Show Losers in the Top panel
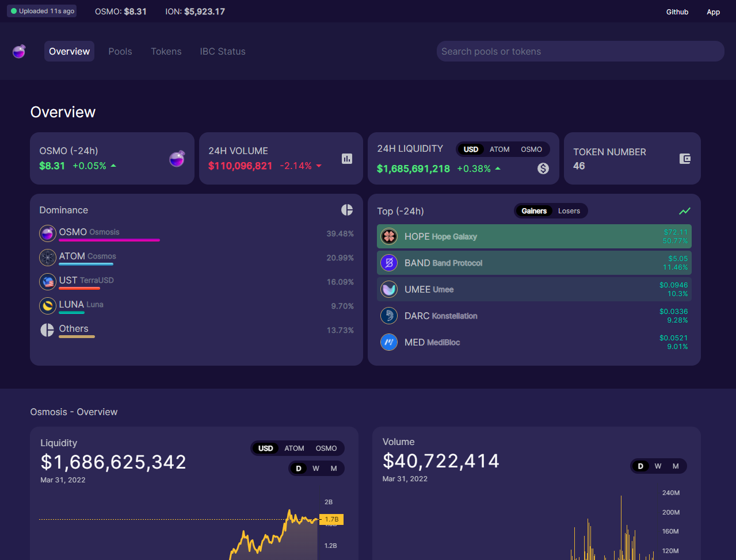The height and width of the screenshot is (560, 736). (x=569, y=211)
